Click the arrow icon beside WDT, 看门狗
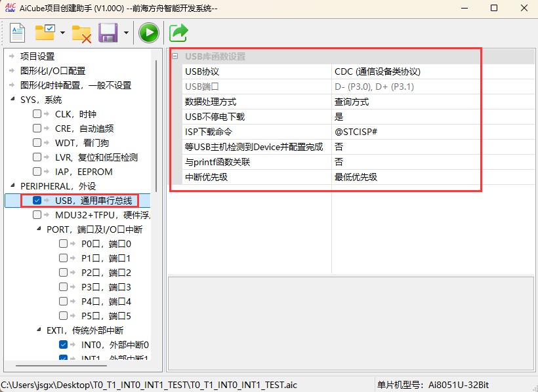Viewport: 538px width, 392px height. (x=47, y=142)
